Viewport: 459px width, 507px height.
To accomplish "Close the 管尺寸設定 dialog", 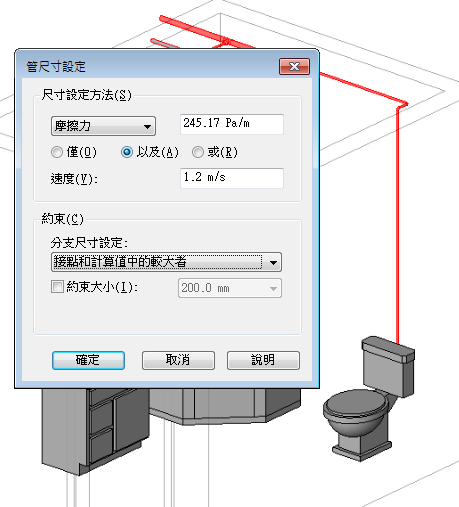I will [x=294, y=67].
